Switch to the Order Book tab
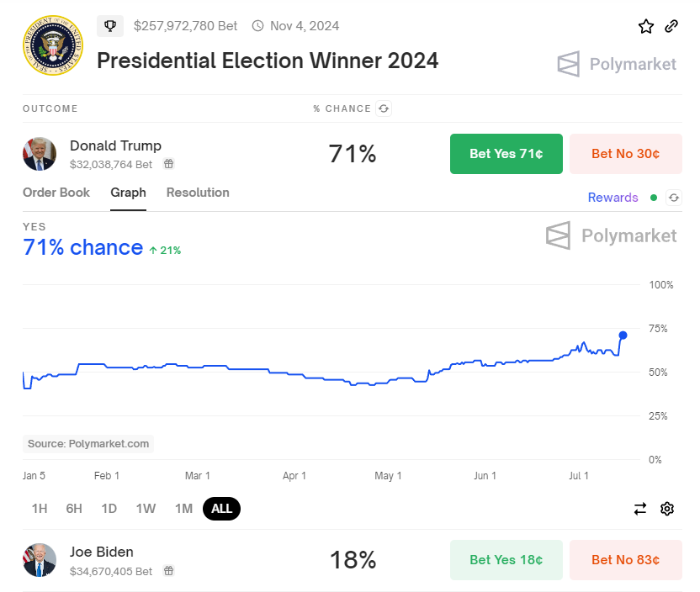The height and width of the screenshot is (592, 700). click(x=56, y=193)
